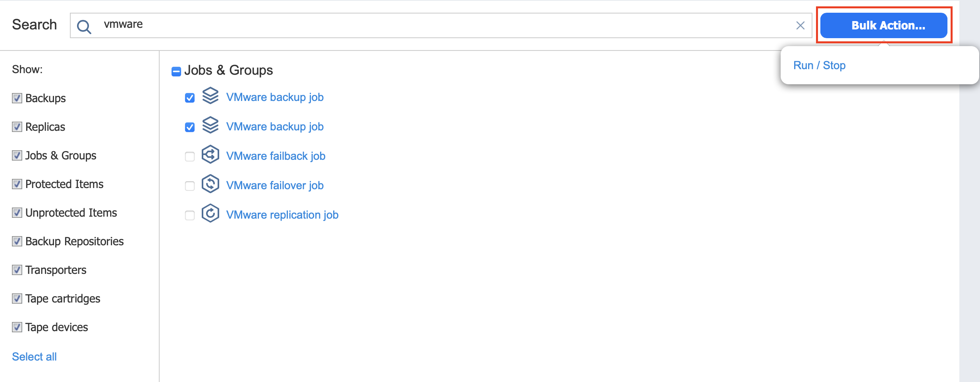Image resolution: width=980 pixels, height=382 pixels.
Task: Click the magnifier search icon
Action: point(84,27)
